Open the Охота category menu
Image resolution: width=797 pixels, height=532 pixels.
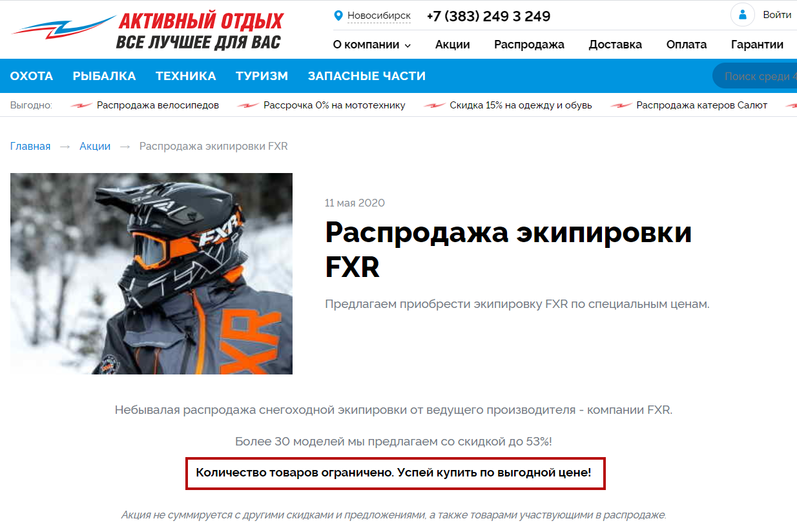click(x=32, y=76)
